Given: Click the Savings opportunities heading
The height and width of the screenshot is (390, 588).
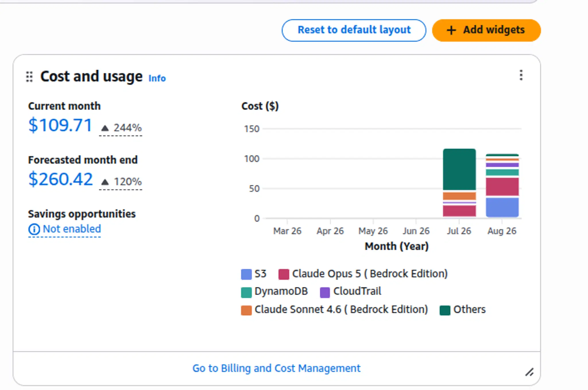Looking at the screenshot, I should pyautogui.click(x=82, y=214).
